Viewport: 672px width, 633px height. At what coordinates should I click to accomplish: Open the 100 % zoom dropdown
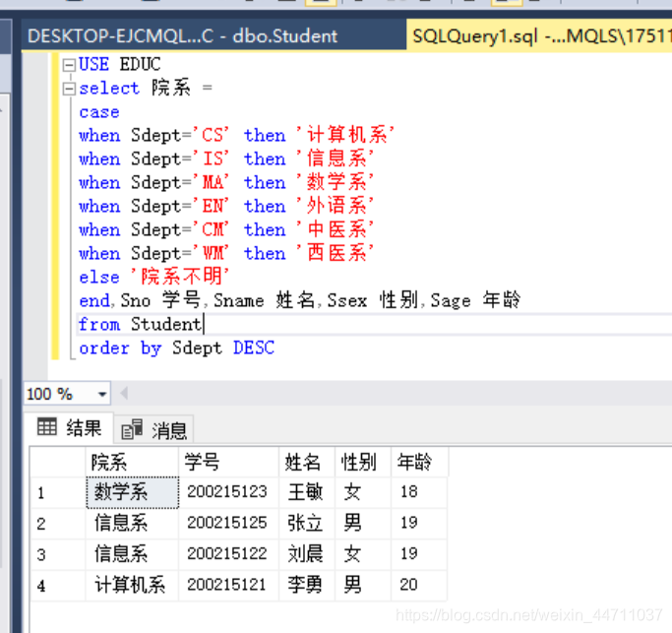point(102,394)
